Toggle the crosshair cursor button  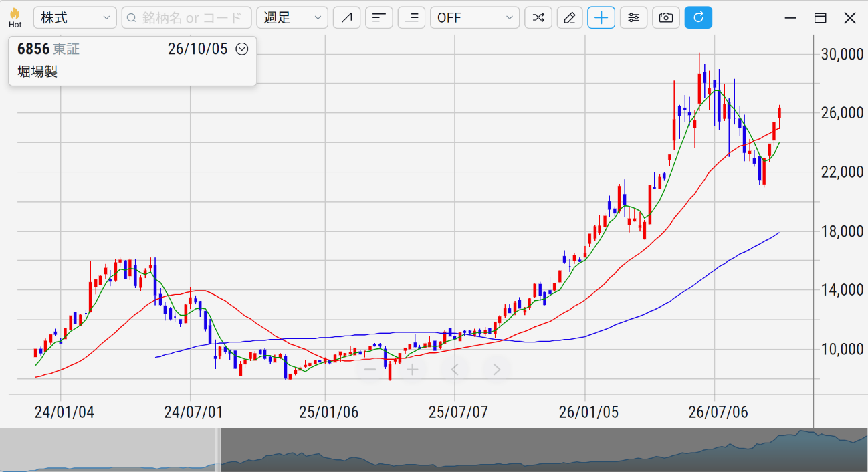[x=601, y=18]
